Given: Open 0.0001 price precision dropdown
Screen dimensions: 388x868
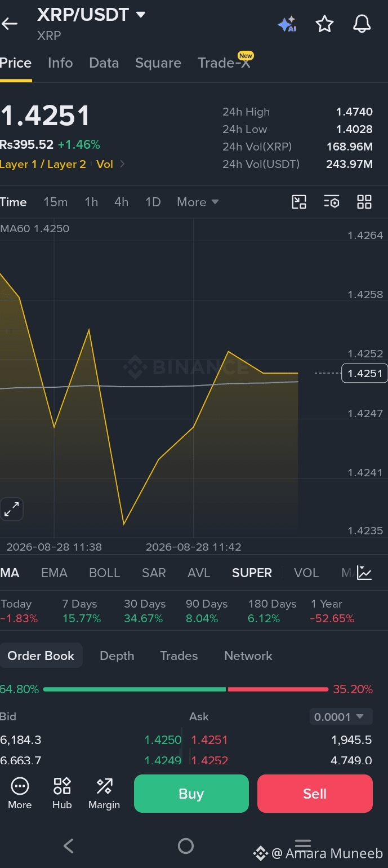Looking at the screenshot, I should point(341,717).
